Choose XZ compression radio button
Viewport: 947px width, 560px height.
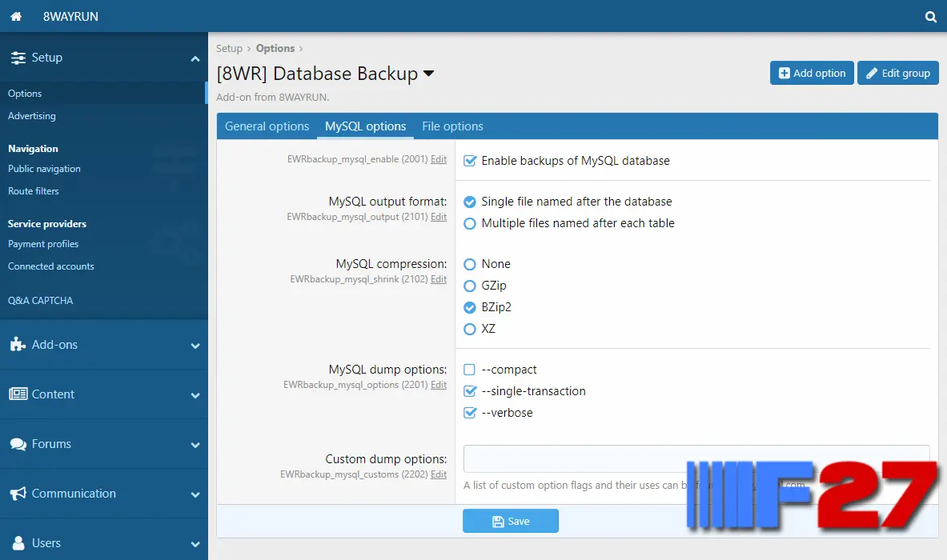click(x=469, y=330)
